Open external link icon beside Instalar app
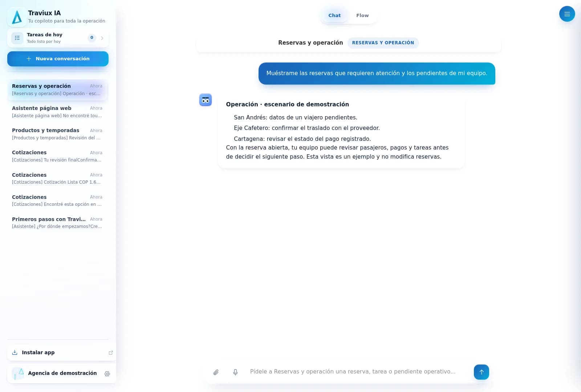 [x=111, y=353]
